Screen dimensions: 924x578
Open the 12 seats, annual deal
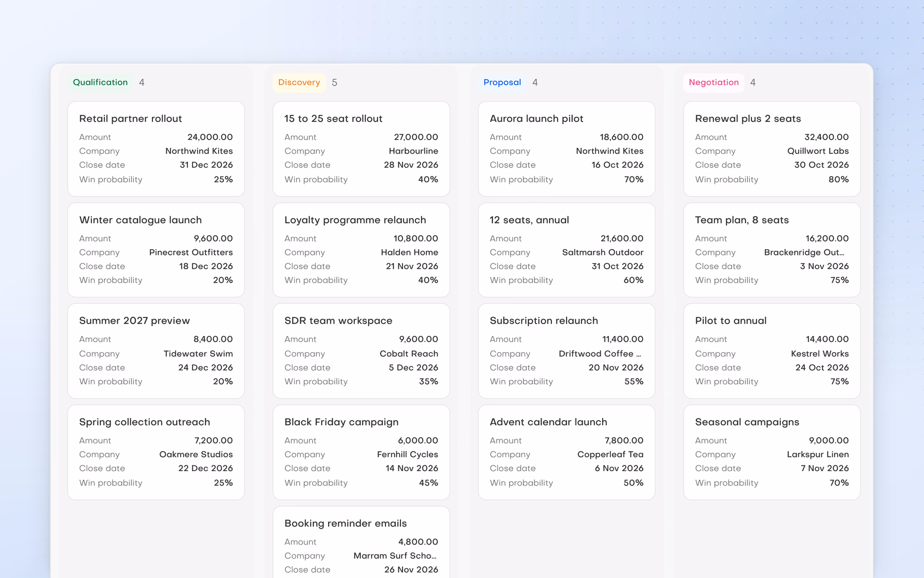567,250
